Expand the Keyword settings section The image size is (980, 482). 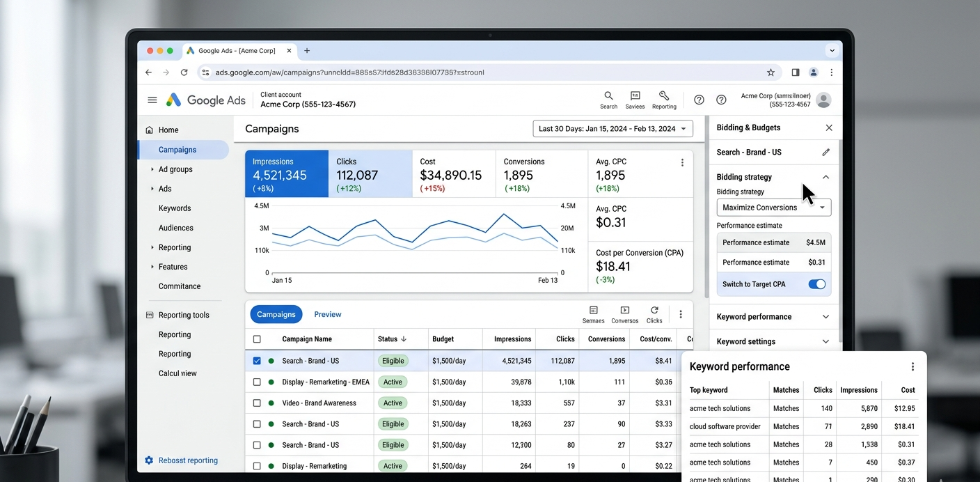(773, 341)
